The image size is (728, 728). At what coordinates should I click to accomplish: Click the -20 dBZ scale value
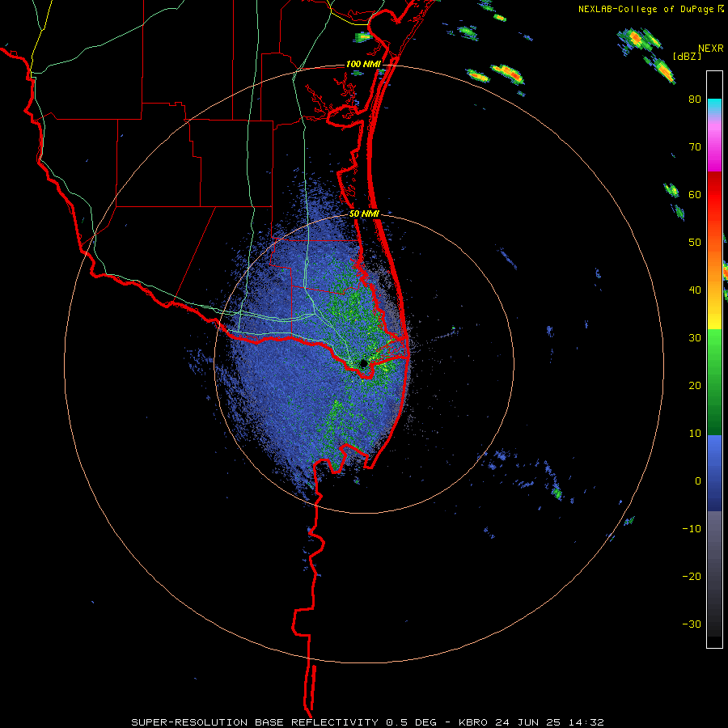(x=692, y=577)
